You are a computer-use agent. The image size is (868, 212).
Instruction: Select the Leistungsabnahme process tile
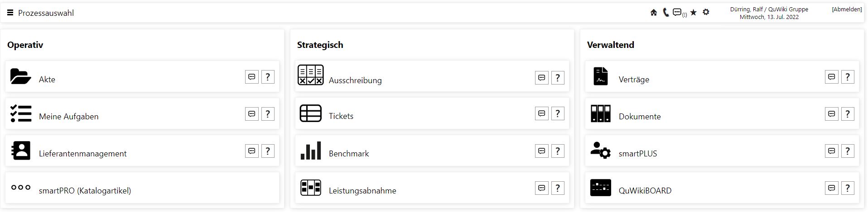coord(432,188)
